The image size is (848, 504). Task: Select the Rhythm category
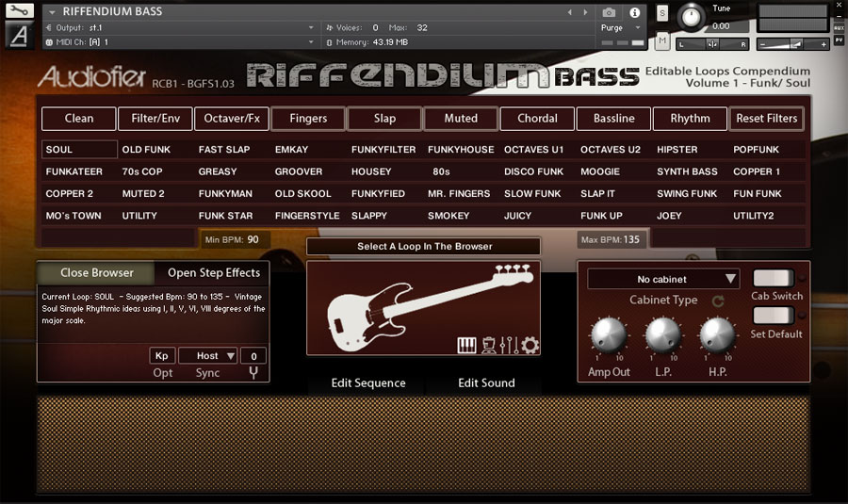point(690,119)
